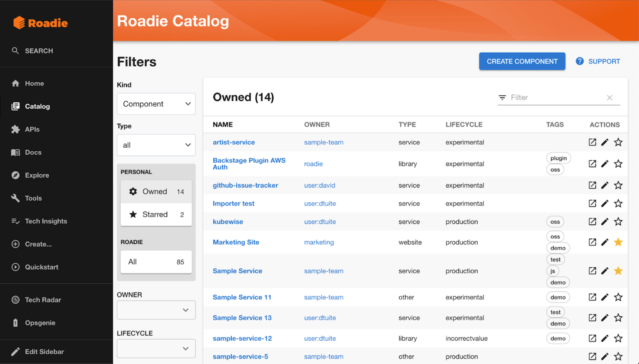Open the Search icon in the sidebar
639x364 pixels.
pyautogui.click(x=16, y=51)
